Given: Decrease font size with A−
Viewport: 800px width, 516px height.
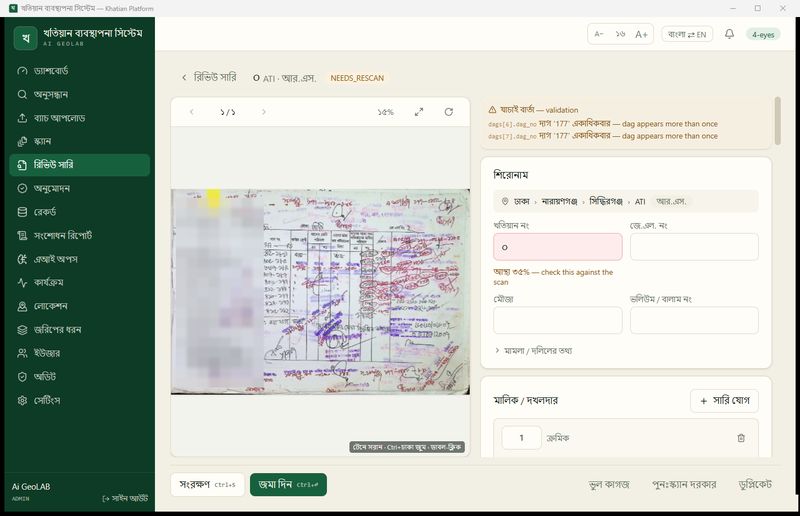Looking at the screenshot, I should pyautogui.click(x=599, y=34).
